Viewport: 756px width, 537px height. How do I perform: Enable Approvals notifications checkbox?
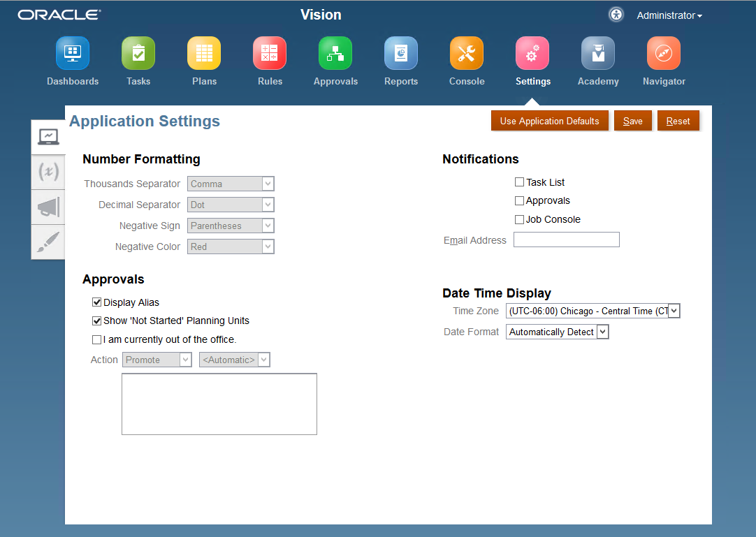pos(519,200)
